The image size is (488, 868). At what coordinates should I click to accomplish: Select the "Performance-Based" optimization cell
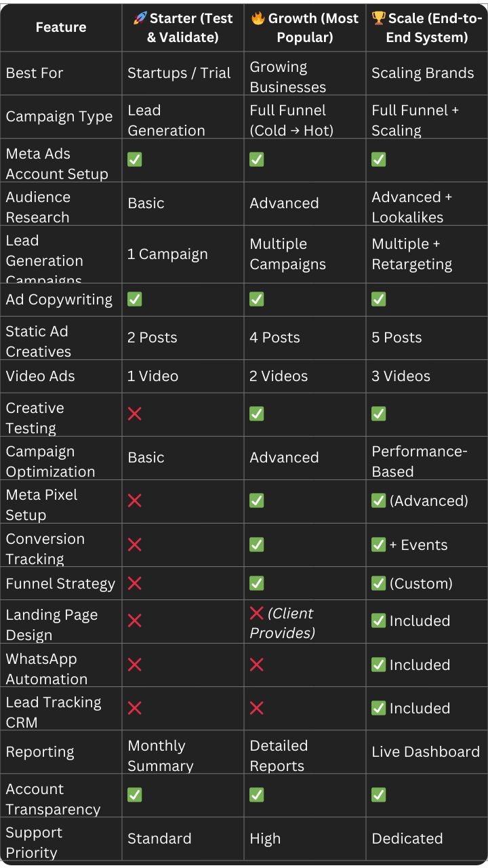click(x=419, y=461)
